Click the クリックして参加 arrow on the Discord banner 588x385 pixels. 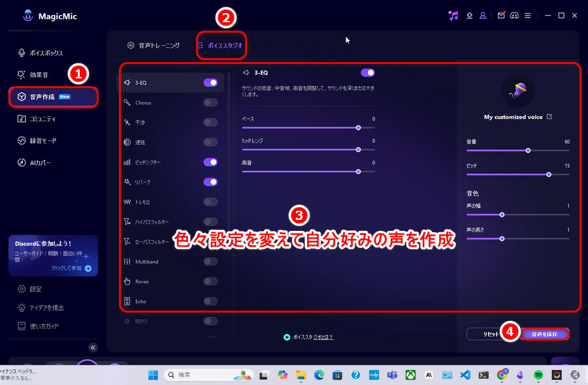(88, 268)
